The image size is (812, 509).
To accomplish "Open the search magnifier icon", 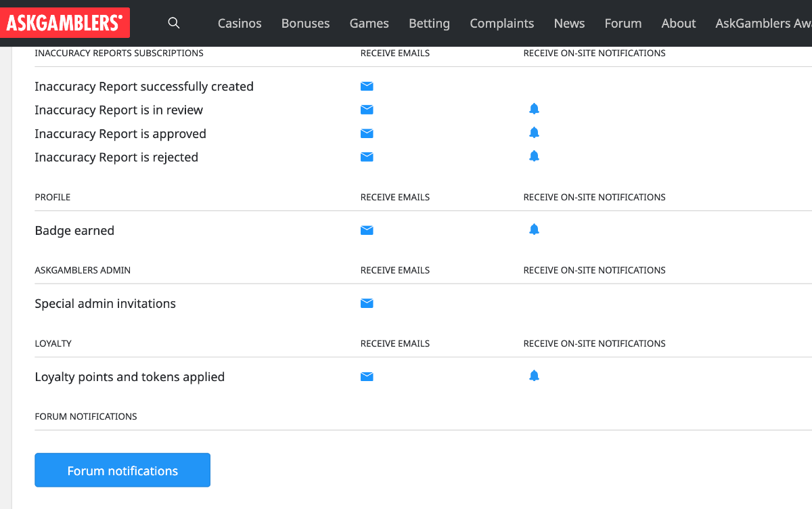I will [x=174, y=23].
